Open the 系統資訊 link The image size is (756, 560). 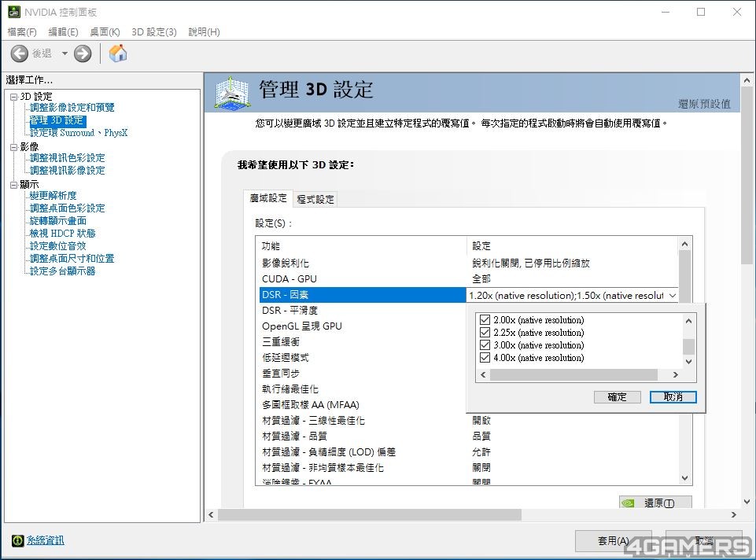tap(45, 540)
